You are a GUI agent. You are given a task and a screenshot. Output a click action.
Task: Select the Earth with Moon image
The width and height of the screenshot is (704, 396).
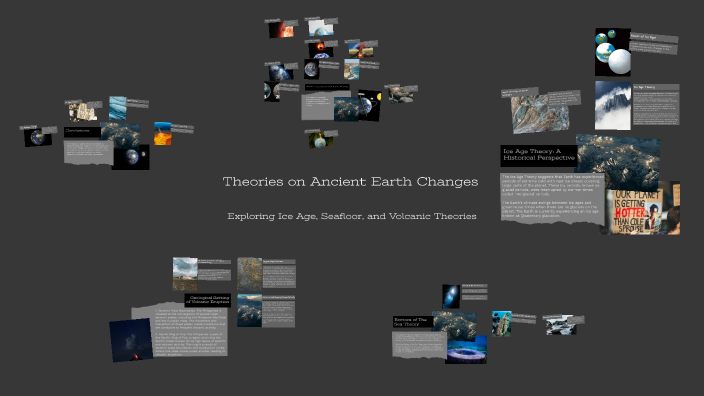[131, 157]
